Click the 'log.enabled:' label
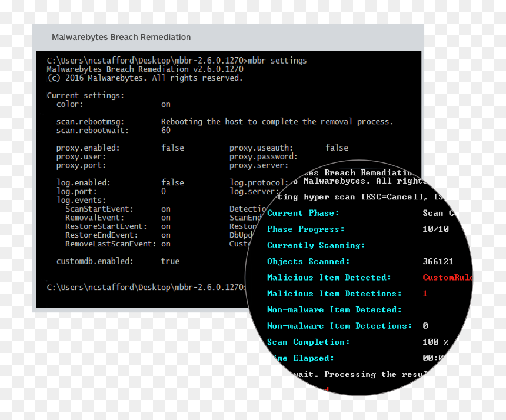This screenshot has width=506, height=420. pyautogui.click(x=84, y=182)
